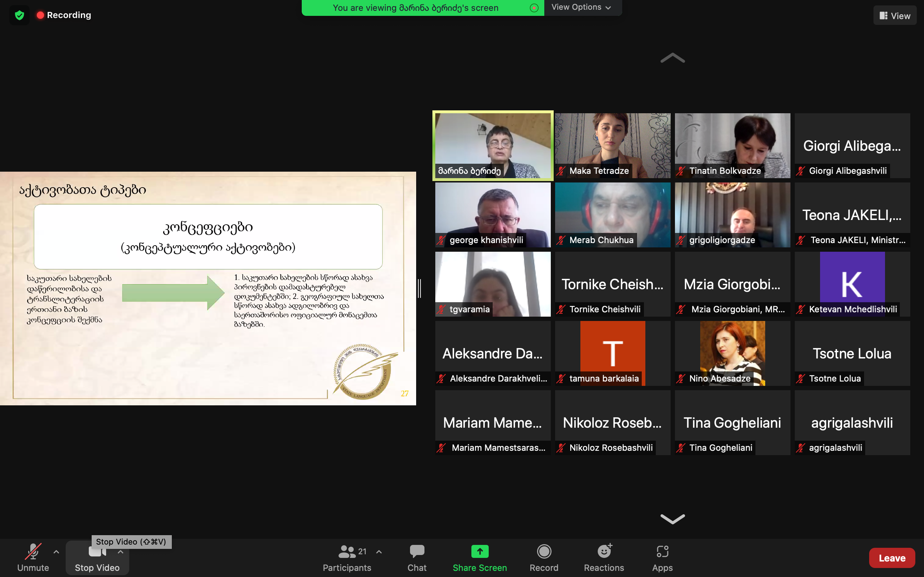Screen dimensions: 924x577
Task: Expand participants options caret next to 21
Action: point(379,552)
